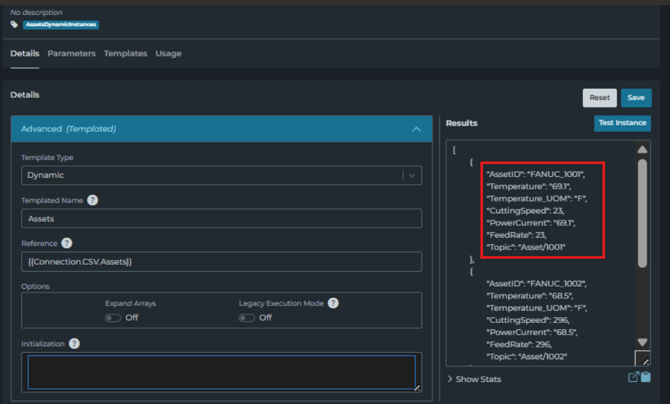Copy results with the clipboard icon

646,377
